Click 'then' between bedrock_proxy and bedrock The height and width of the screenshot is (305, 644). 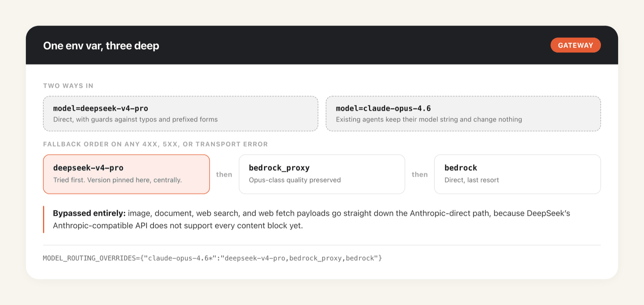(x=420, y=175)
